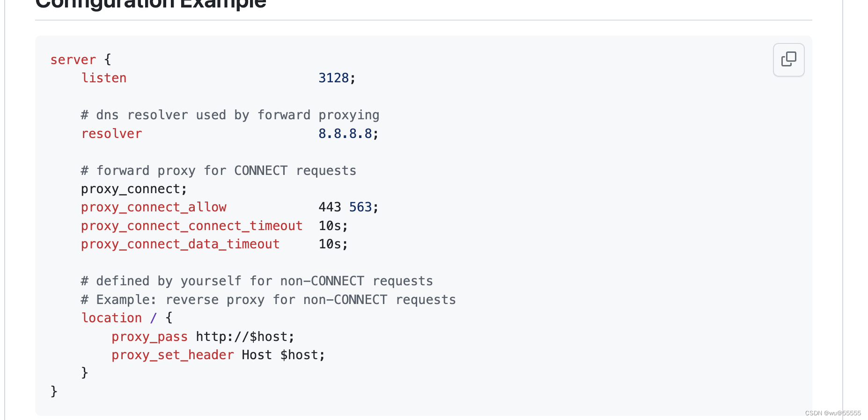Click comment about dns resolver forward proxying
Image resolution: width=868 pixels, height=420 pixels.
(230, 115)
